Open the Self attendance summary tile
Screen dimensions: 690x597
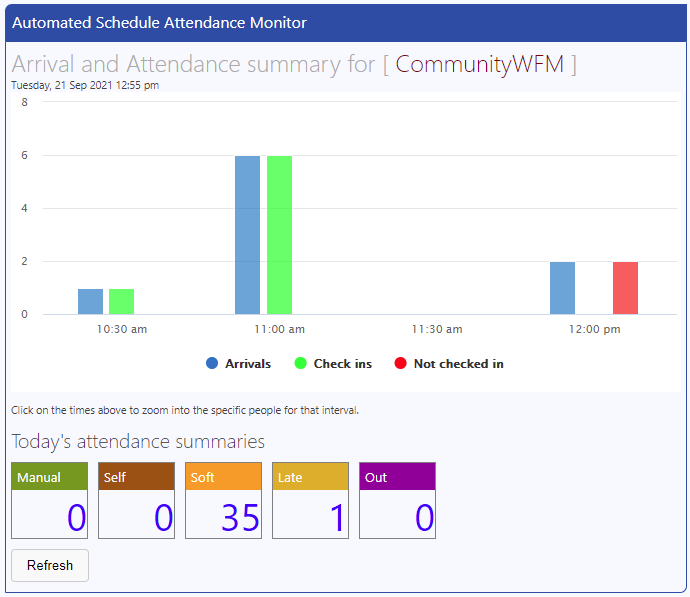[136, 501]
